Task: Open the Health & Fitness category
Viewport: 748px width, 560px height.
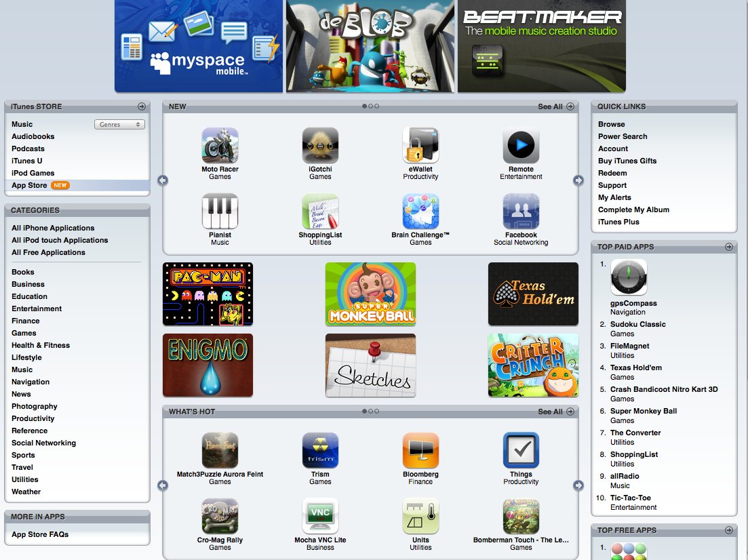Action: [x=41, y=345]
